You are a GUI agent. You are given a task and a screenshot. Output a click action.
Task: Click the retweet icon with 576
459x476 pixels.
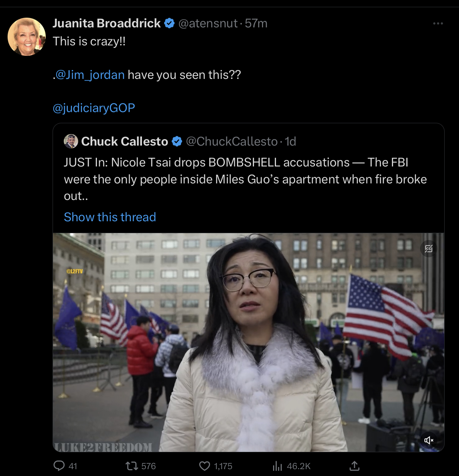(x=132, y=466)
